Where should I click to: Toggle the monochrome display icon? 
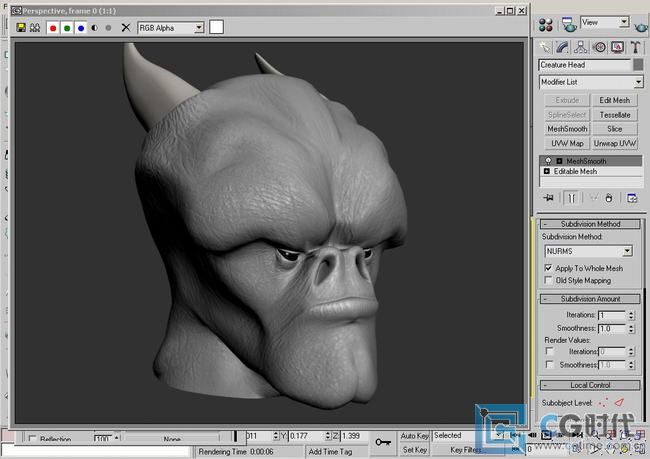click(108, 28)
